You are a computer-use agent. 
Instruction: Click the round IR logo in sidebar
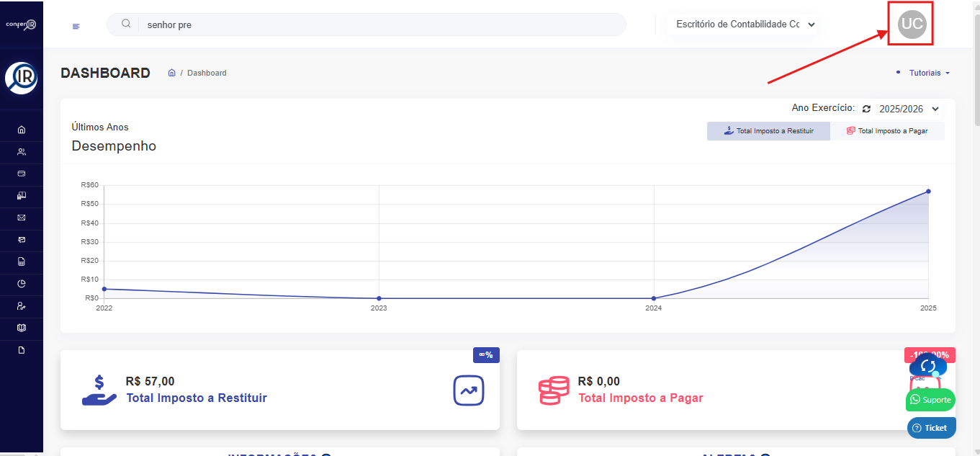coord(21,78)
